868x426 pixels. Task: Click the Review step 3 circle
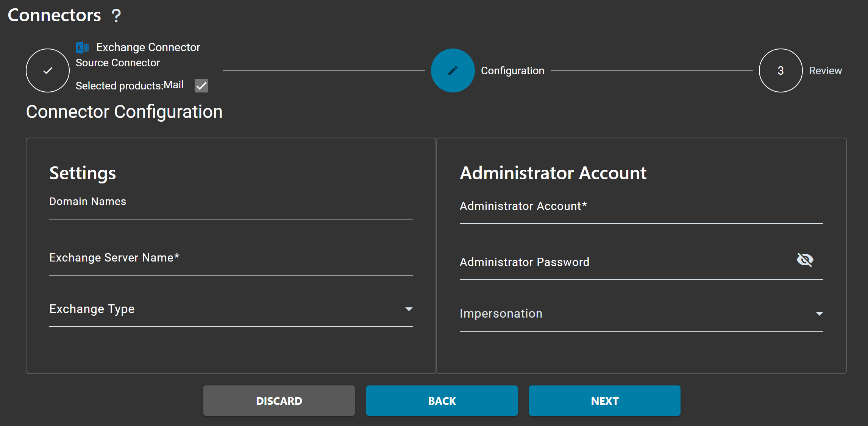pyautogui.click(x=781, y=70)
